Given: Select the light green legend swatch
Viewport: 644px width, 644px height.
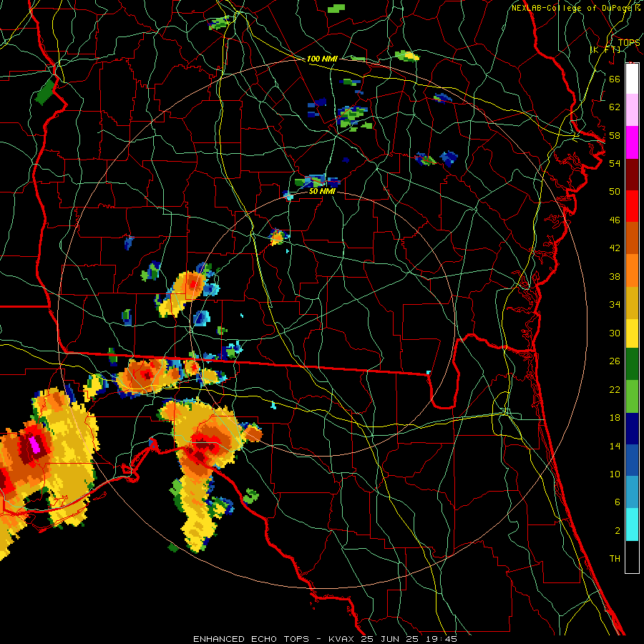Looking at the screenshot, I should (632, 396).
